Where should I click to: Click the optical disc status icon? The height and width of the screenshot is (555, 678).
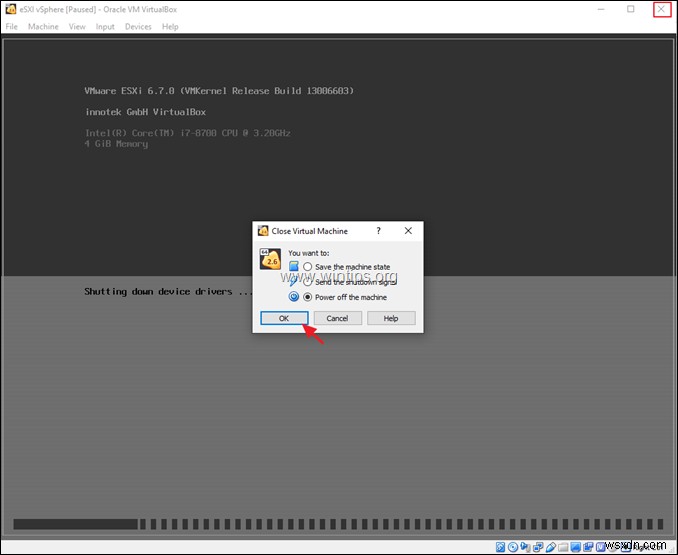(x=513, y=547)
